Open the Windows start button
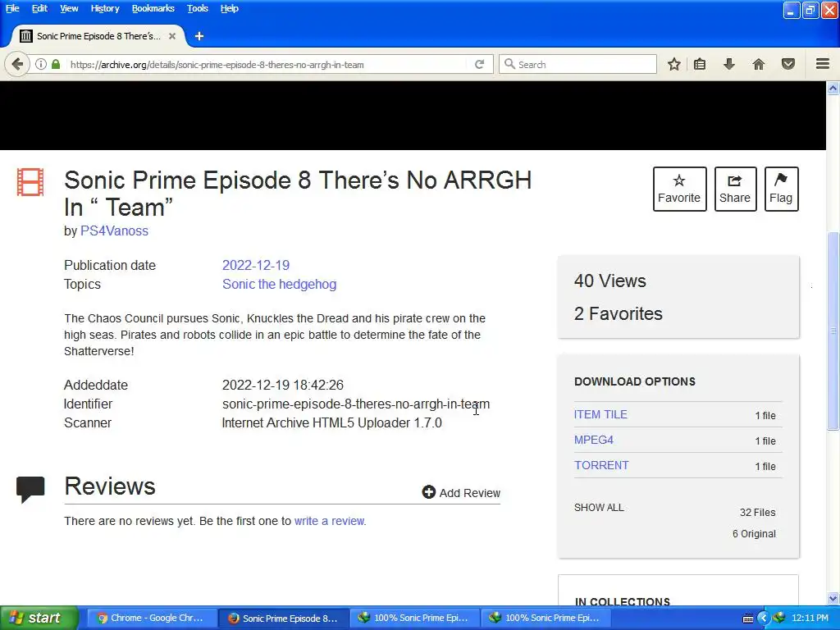840x630 pixels. click(39, 618)
